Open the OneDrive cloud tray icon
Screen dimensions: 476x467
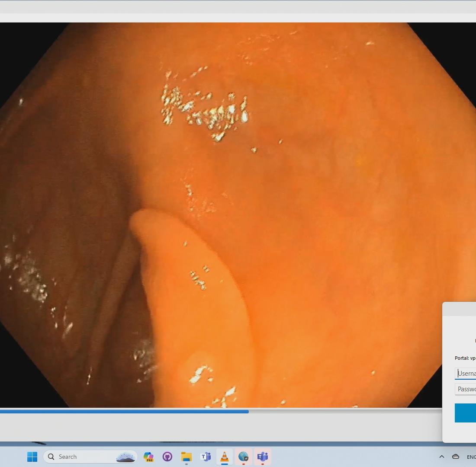456,457
